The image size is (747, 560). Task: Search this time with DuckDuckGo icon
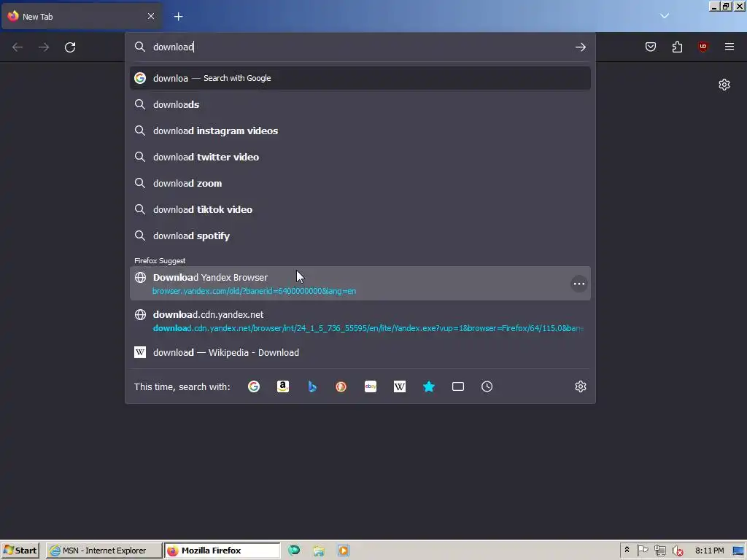[341, 386]
